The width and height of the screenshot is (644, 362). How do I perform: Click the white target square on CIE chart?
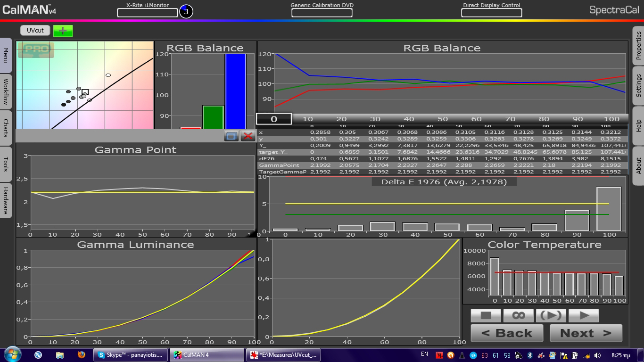click(x=85, y=92)
